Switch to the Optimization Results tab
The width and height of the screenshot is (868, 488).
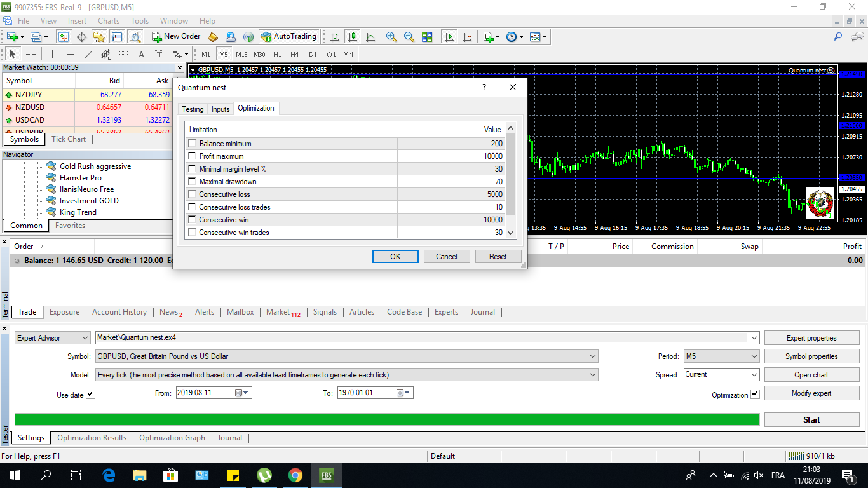coord(92,438)
